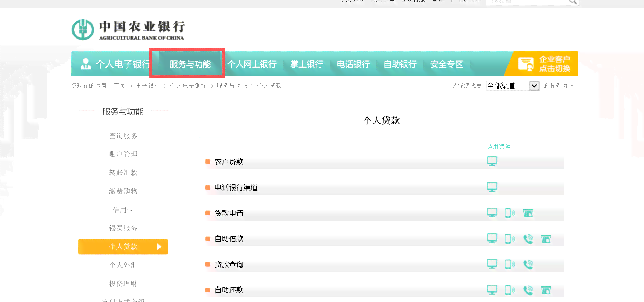The height and width of the screenshot is (302, 644).
Task: Click computer icon in 贷款申请 row
Action: [492, 213]
